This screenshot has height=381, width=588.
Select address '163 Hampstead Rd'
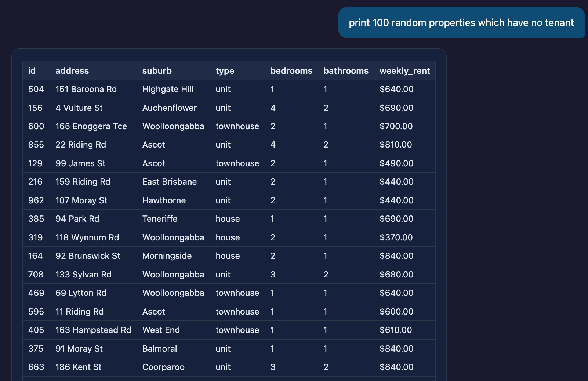pyautogui.click(x=93, y=330)
